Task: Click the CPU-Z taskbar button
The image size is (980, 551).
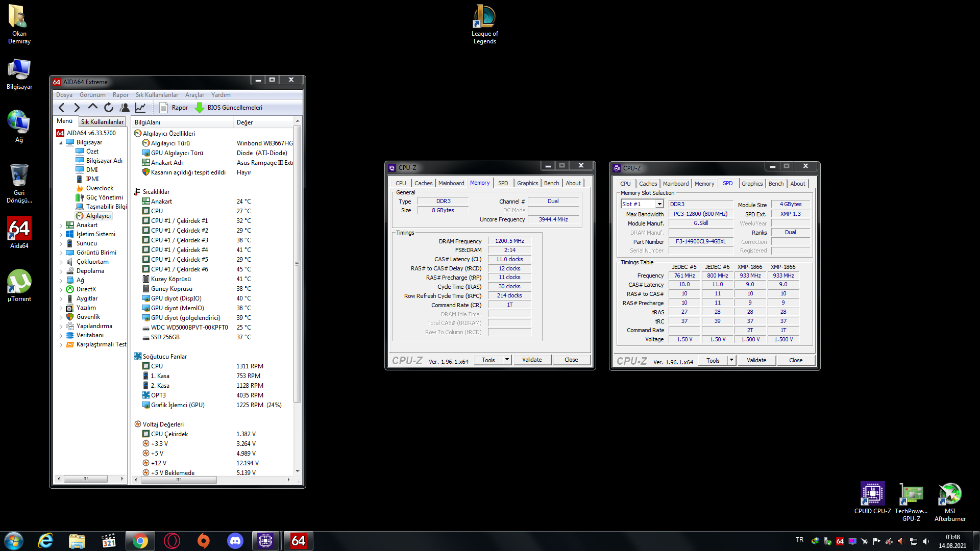Action: [265, 541]
